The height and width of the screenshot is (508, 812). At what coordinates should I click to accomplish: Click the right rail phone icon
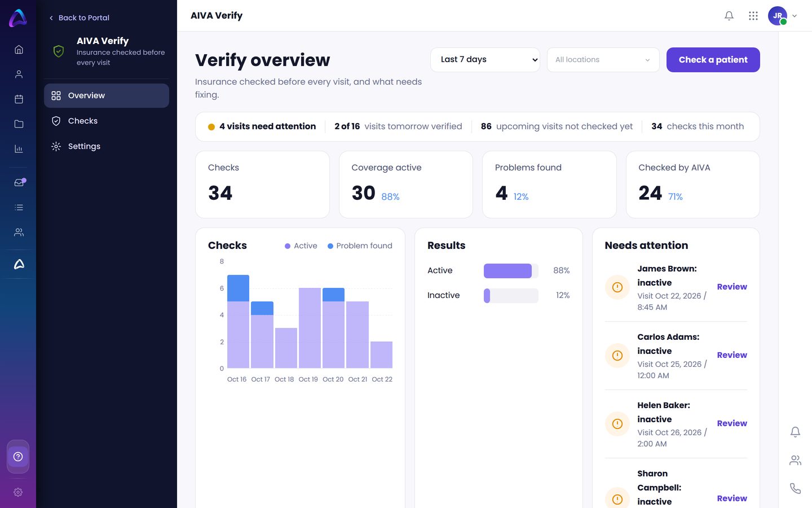(x=795, y=488)
